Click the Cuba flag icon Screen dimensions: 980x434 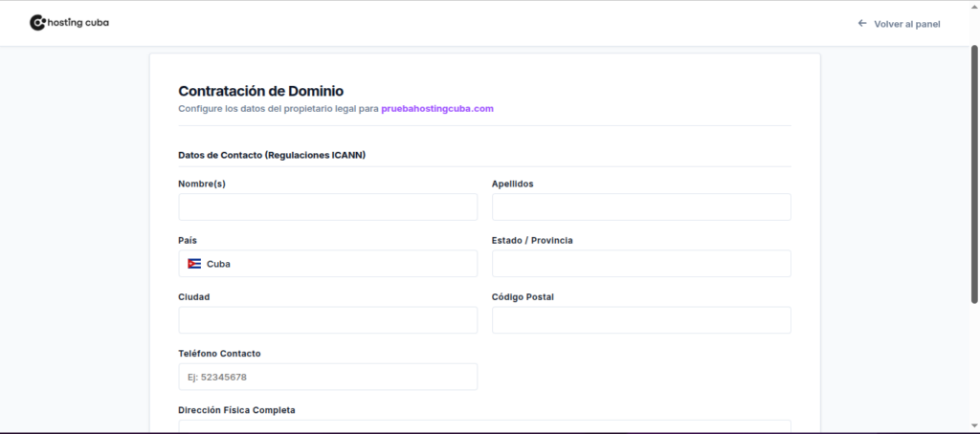click(x=194, y=264)
